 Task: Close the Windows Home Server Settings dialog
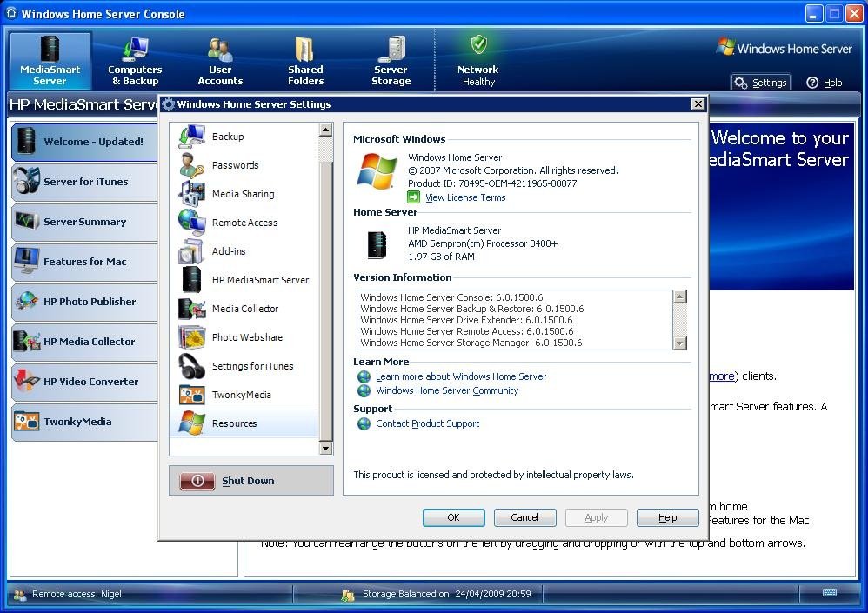(x=698, y=104)
